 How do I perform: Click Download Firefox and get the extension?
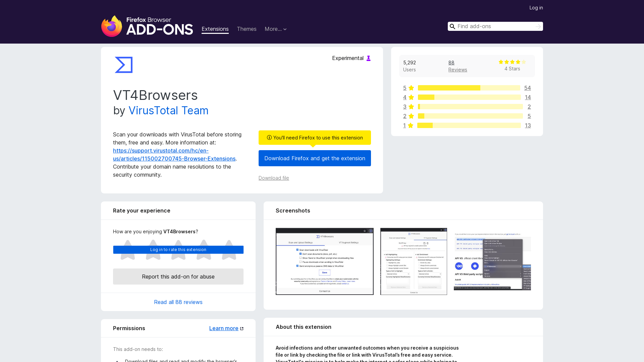pos(315,158)
